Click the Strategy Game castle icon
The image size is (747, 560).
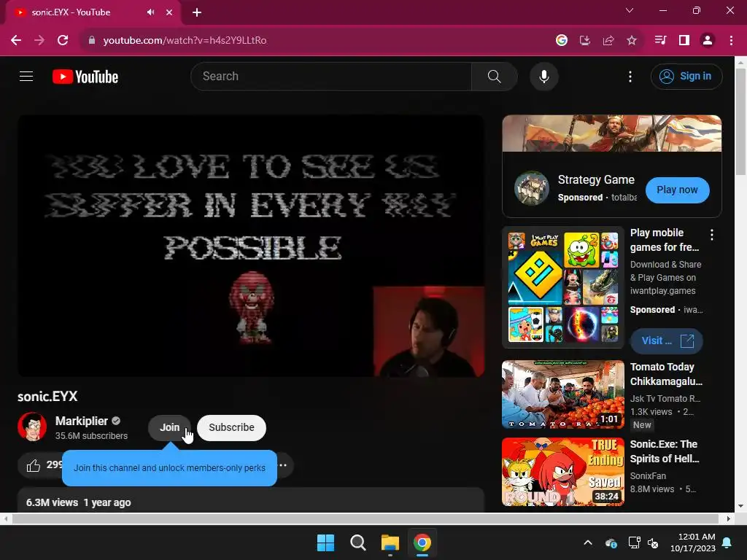coord(532,188)
